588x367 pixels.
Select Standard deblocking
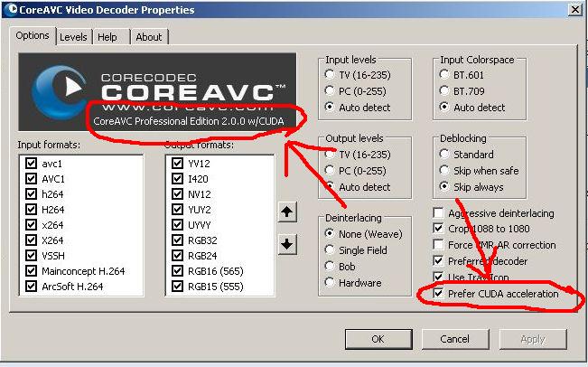coord(444,154)
